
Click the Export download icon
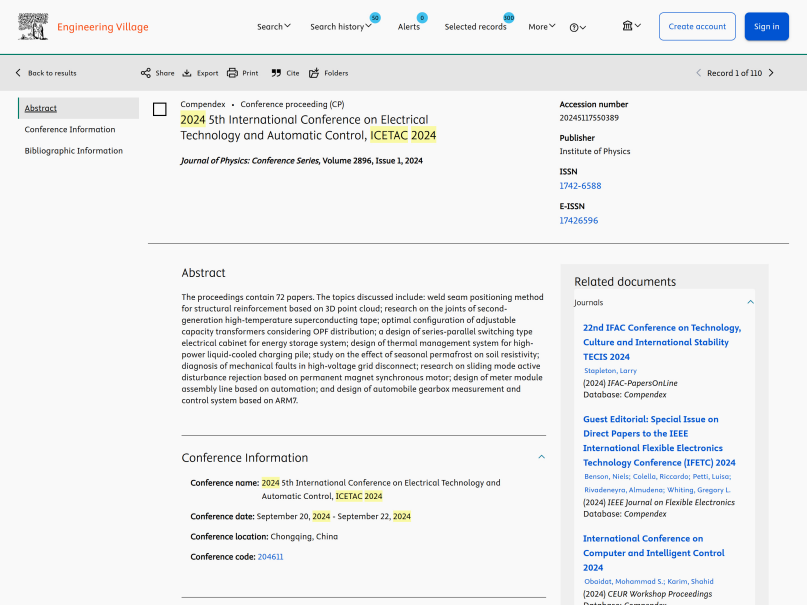pos(187,73)
